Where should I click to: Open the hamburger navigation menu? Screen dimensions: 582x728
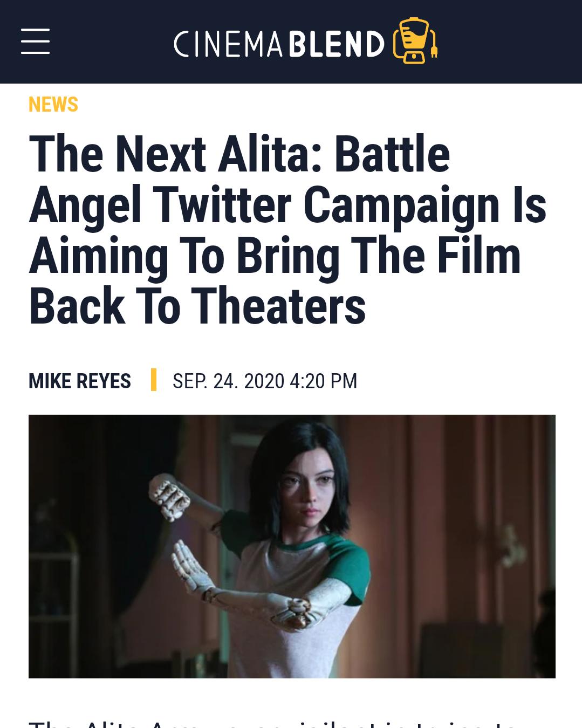click(35, 42)
